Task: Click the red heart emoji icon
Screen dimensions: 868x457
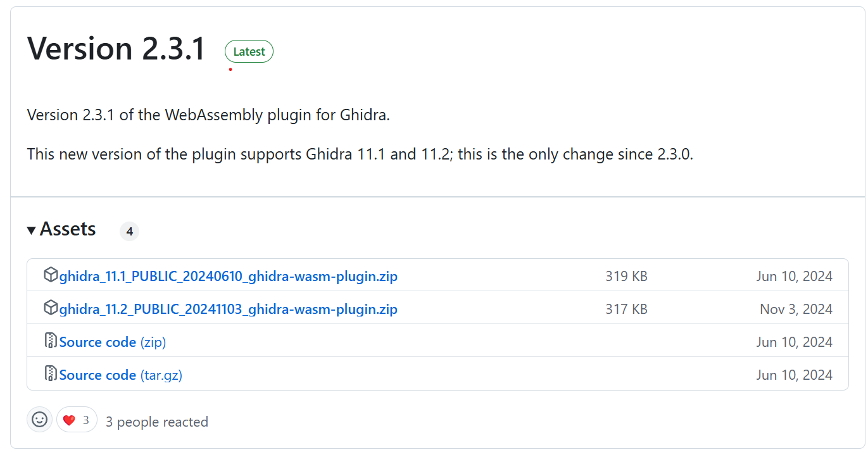Action: (x=69, y=420)
